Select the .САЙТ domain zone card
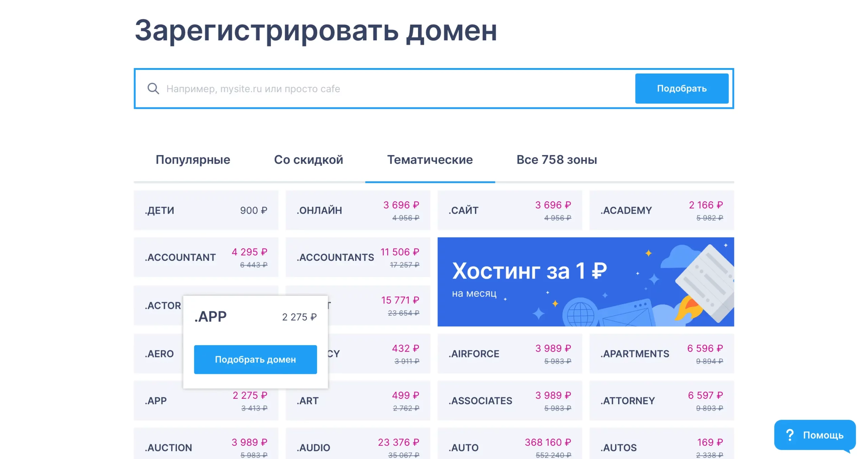Viewport: 868px width, 459px height. point(510,210)
